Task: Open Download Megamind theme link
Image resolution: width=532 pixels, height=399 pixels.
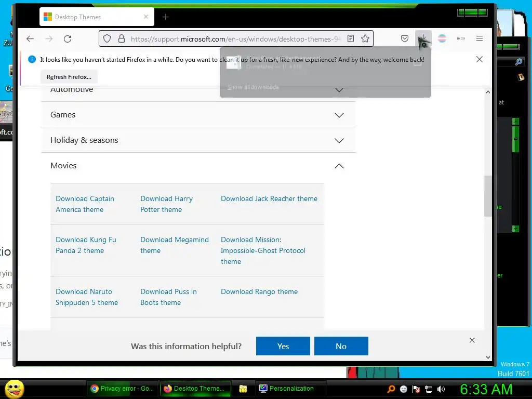Action: [175, 245]
